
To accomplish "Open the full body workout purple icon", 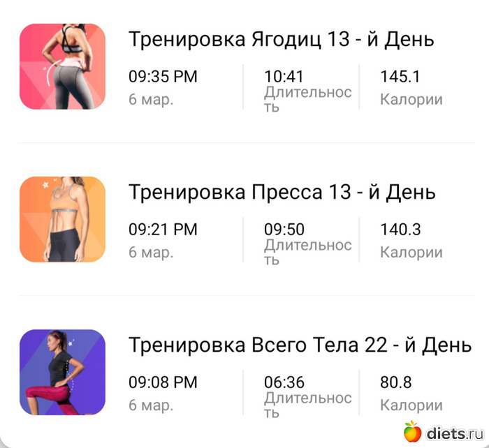I will [62, 372].
